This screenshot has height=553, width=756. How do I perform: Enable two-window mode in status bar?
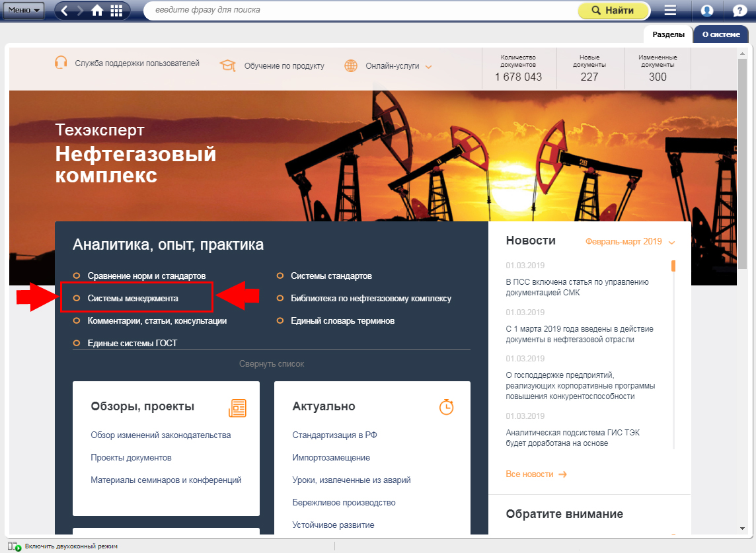point(66,546)
